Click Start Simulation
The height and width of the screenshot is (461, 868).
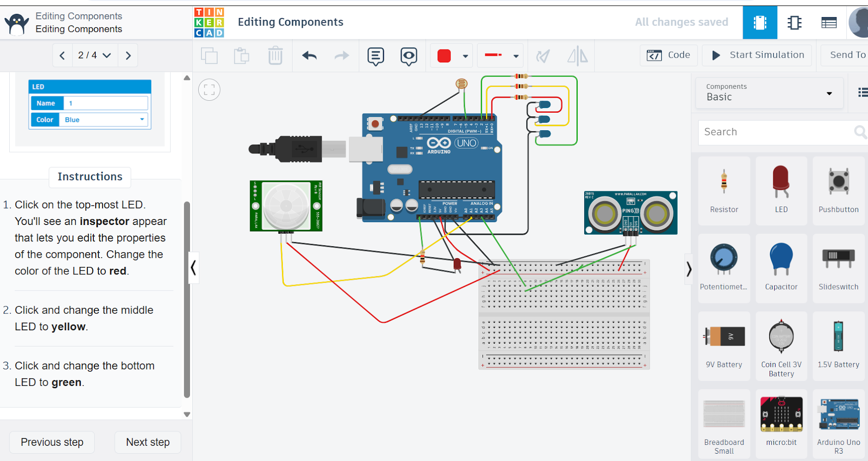click(757, 55)
